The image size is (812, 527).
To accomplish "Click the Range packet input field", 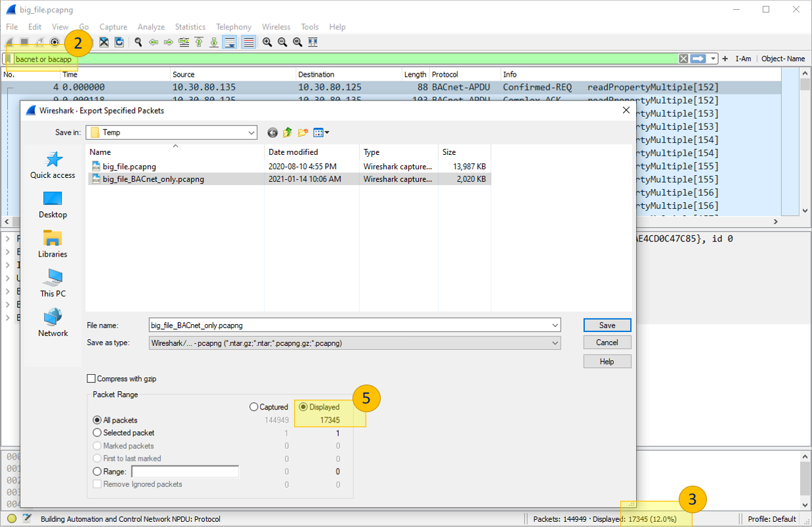I will 185,471.
